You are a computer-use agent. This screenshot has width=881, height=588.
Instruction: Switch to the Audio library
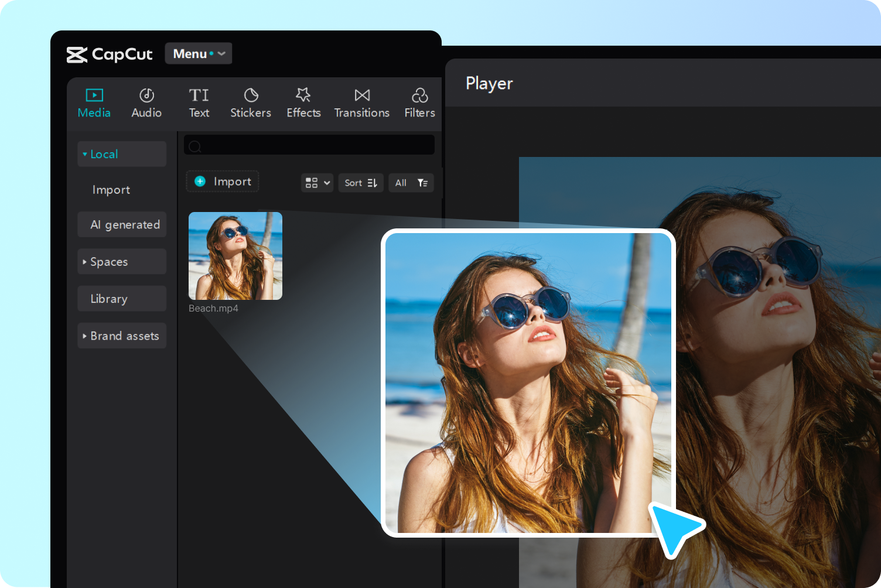(x=146, y=102)
